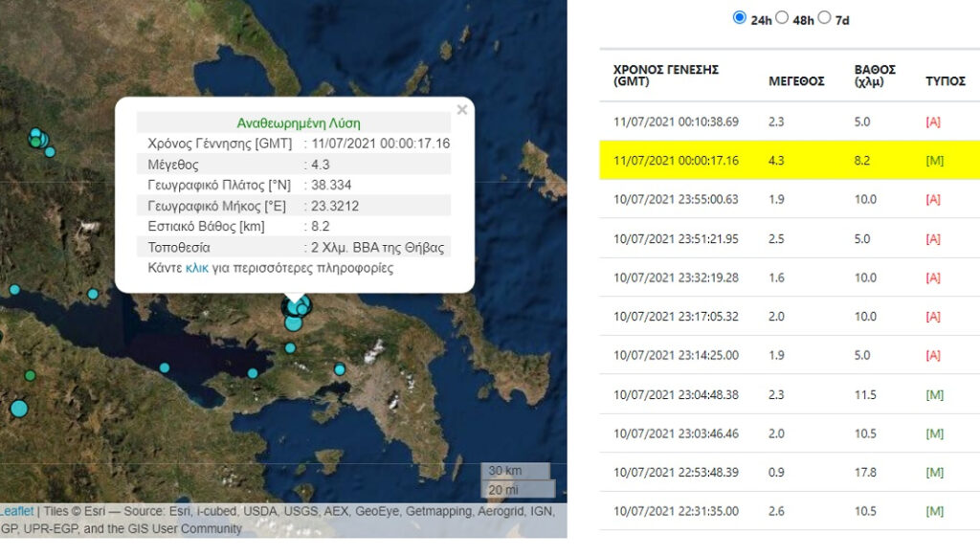Click the teal epicenter marker nearest to Athens
The height and width of the screenshot is (555, 980).
pos(340,369)
